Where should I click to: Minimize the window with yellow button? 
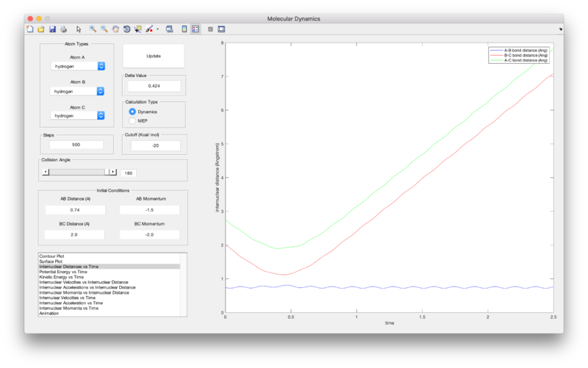[x=39, y=18]
